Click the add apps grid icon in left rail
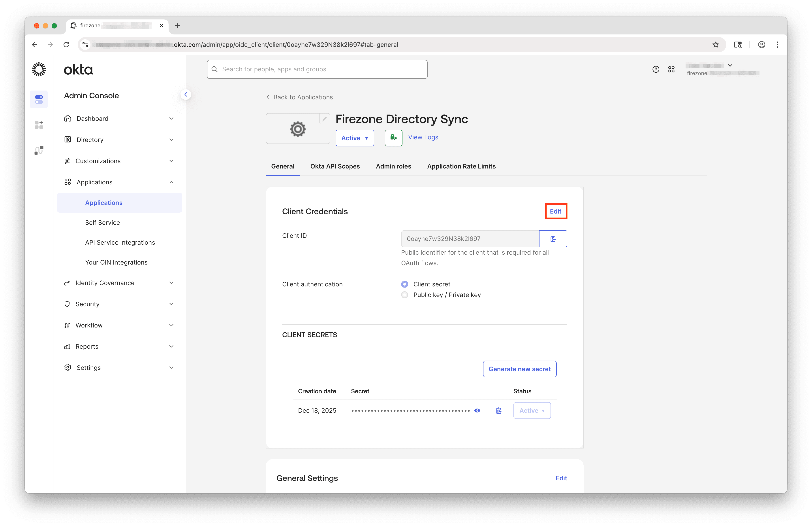The image size is (812, 526). 39,125
